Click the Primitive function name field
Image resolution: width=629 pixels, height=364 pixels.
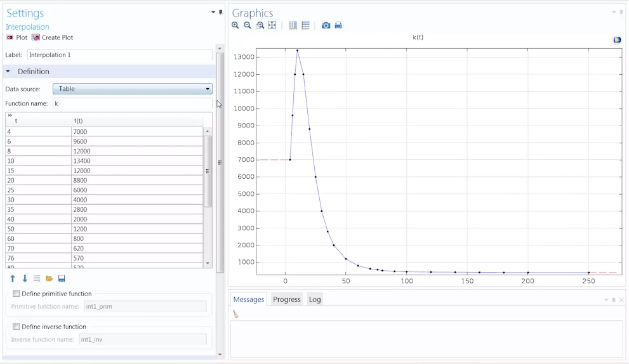click(145, 306)
